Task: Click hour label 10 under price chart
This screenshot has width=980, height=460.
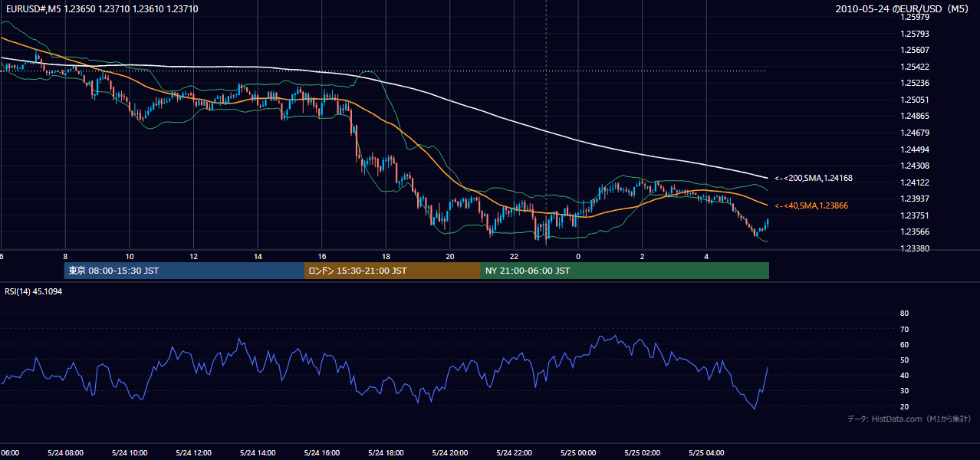Action: [130, 256]
